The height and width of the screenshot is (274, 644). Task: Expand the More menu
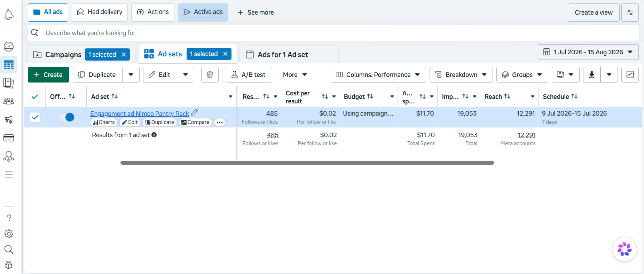coord(295,75)
